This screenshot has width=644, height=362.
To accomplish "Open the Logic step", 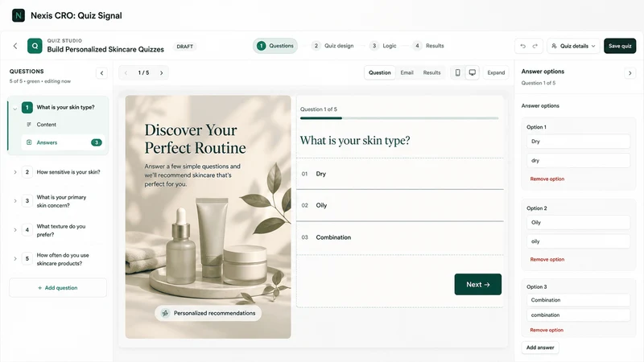I will click(383, 46).
